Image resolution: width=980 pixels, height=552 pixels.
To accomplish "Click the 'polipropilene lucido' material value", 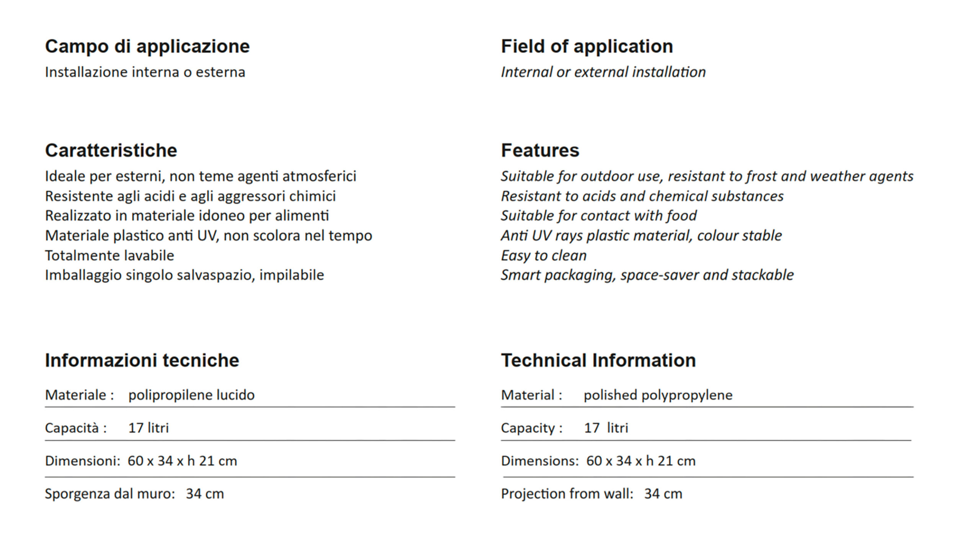I will [191, 395].
